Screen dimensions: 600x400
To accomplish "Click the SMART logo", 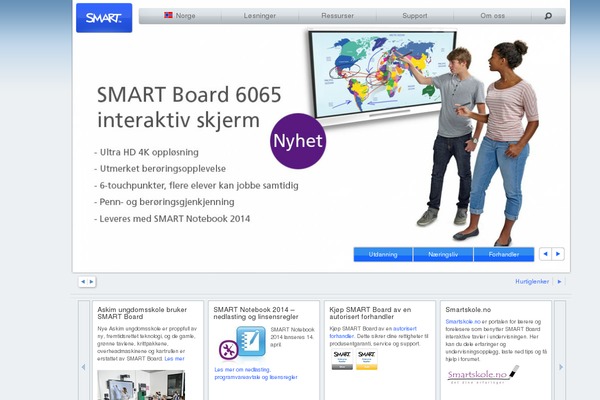I will tap(104, 18).
